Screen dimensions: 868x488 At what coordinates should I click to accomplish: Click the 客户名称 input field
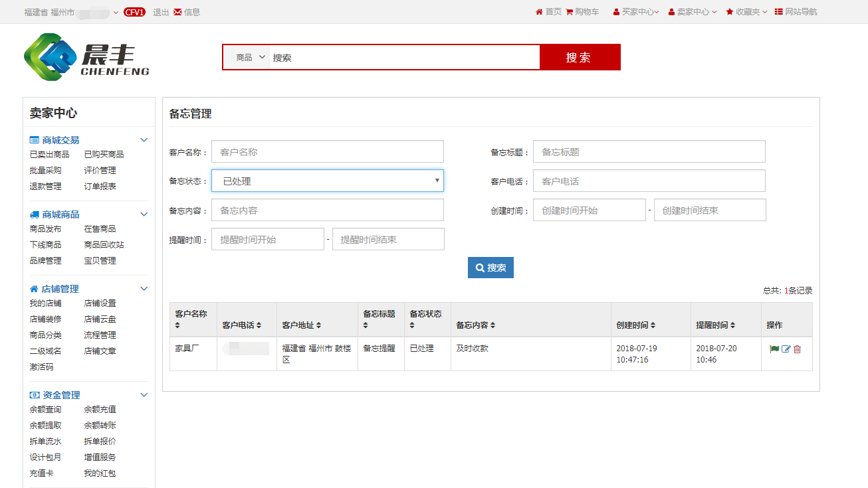click(327, 152)
